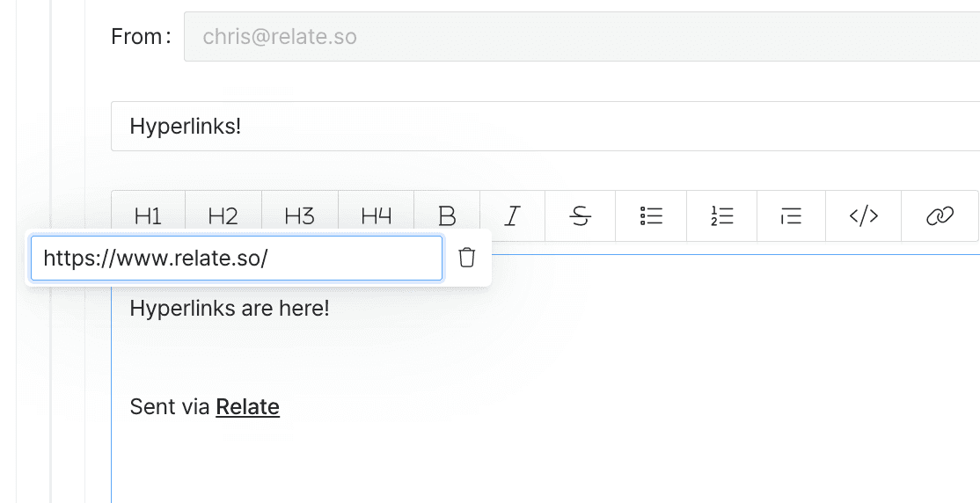The height and width of the screenshot is (503, 980).
Task: Click the 'Hyperlinks are here!' body text
Action: coord(230,308)
